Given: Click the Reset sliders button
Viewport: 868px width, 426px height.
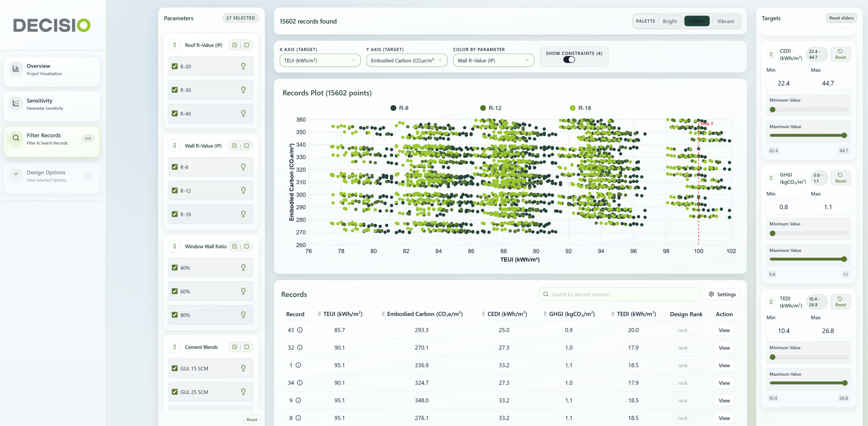Looking at the screenshot, I should [841, 18].
